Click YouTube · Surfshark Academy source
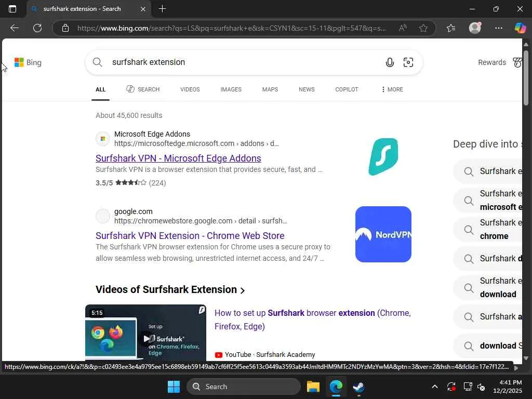Viewport: 532px width, 399px height. [x=265, y=354]
